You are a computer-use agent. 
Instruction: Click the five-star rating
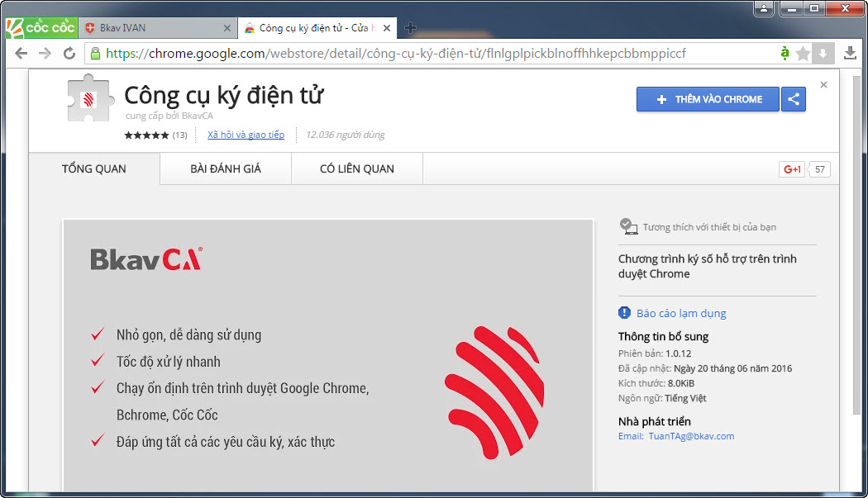(146, 135)
